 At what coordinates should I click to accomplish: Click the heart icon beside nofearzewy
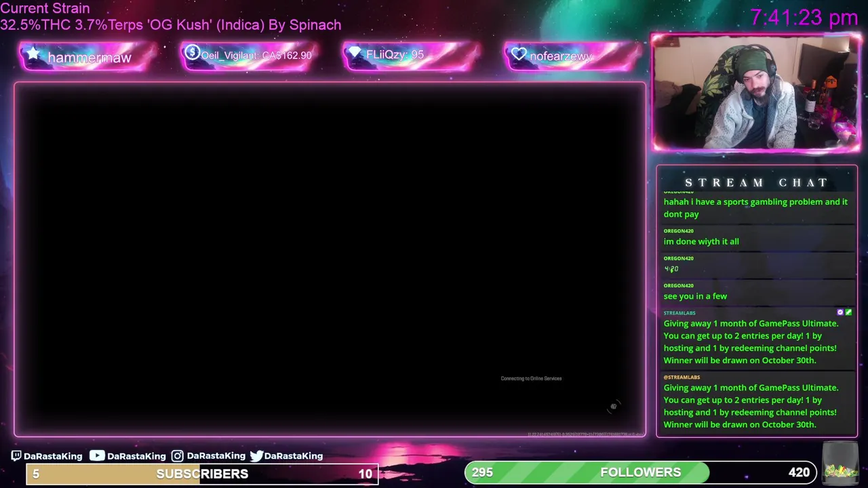pyautogui.click(x=519, y=54)
